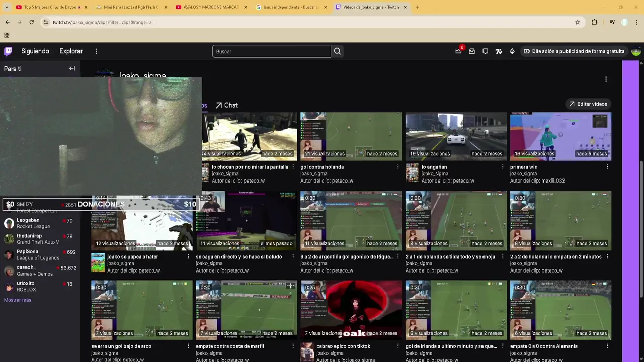
Task: Go back using browser back arrow
Action: point(7,22)
